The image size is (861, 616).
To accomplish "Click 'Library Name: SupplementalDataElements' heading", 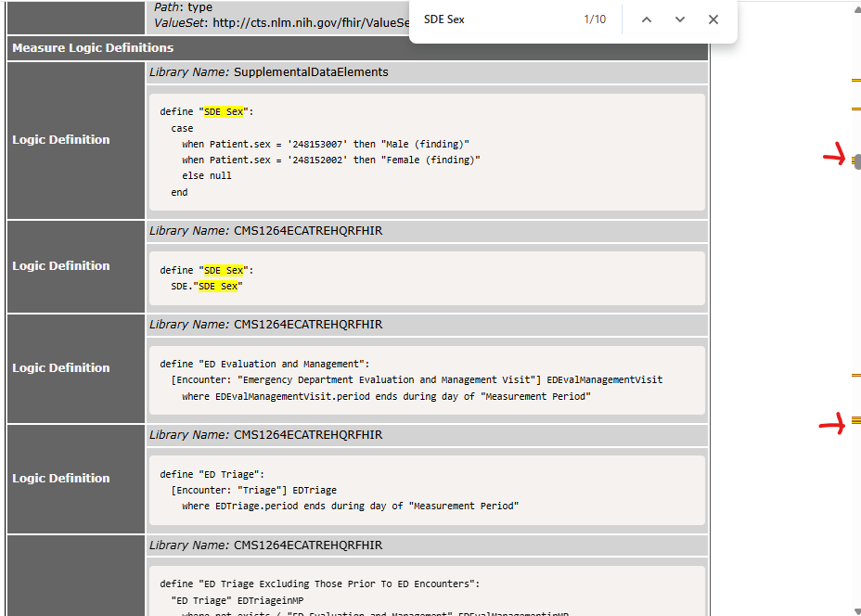I will (269, 71).
